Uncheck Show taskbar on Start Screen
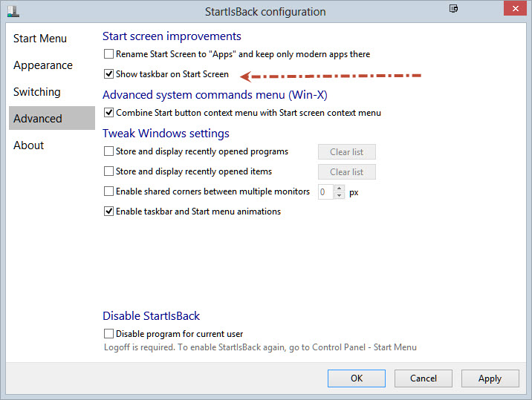 click(x=109, y=74)
